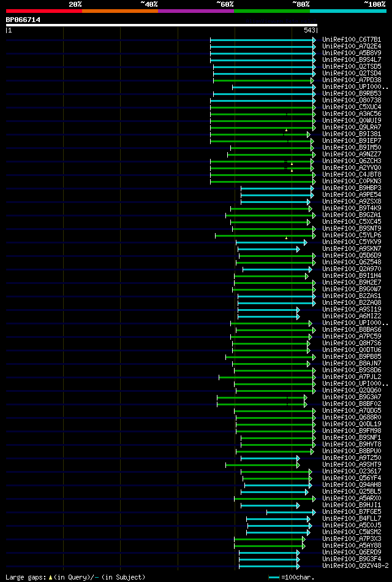The width and height of the screenshot is (392, 582).
Task: Click label UniRef100_B9H2E7
Action: (352, 283)
